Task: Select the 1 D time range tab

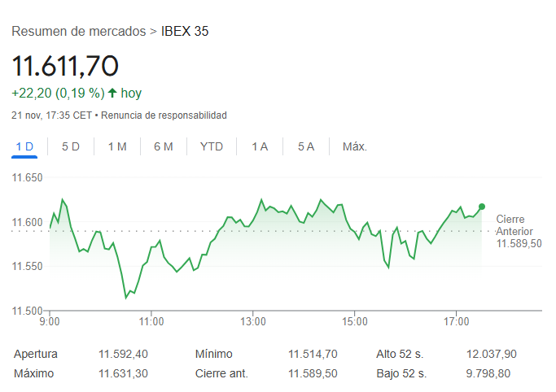Action: (x=24, y=146)
